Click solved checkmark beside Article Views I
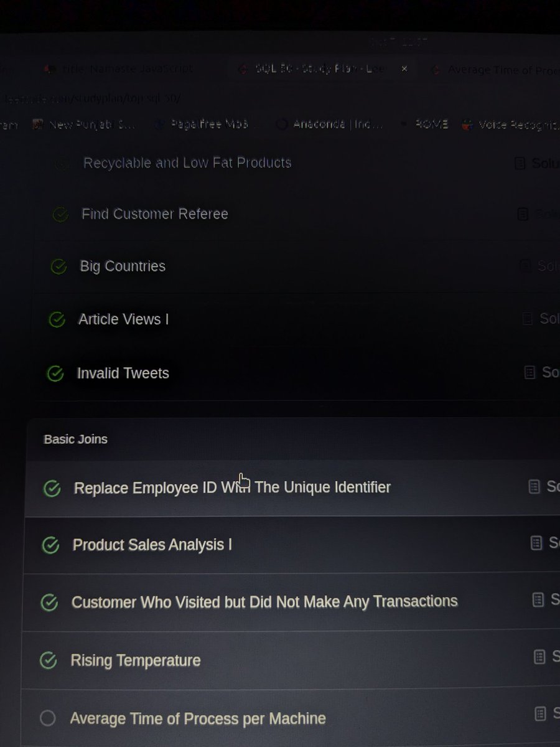 pos(57,320)
